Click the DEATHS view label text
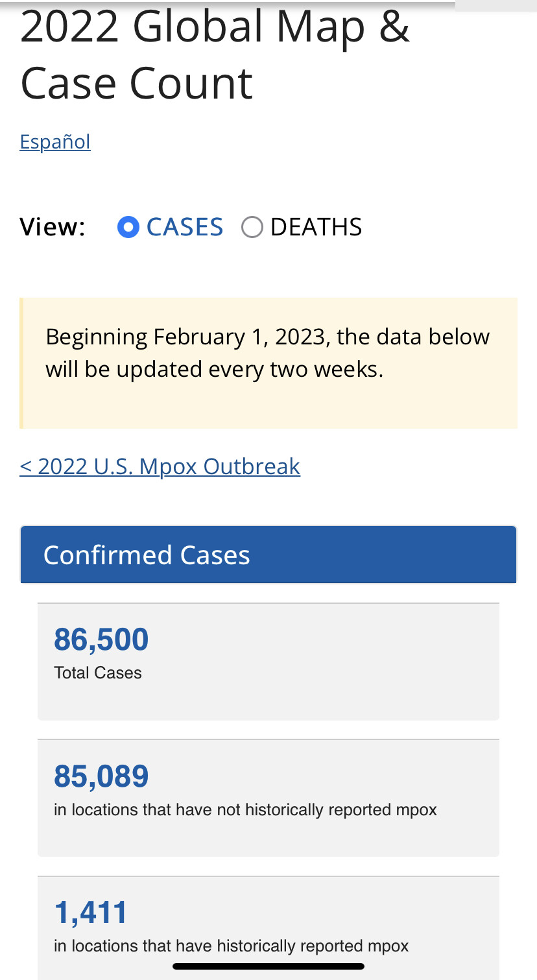Image resolution: width=537 pixels, height=980 pixels. [x=316, y=227]
